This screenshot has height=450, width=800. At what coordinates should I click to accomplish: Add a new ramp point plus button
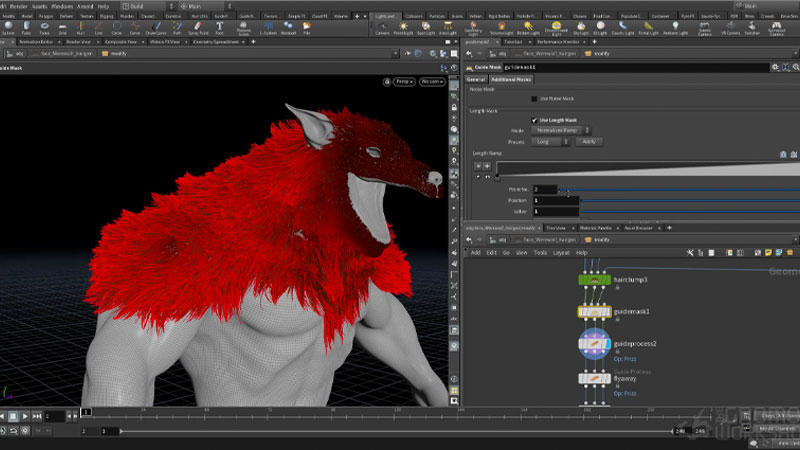click(x=487, y=166)
